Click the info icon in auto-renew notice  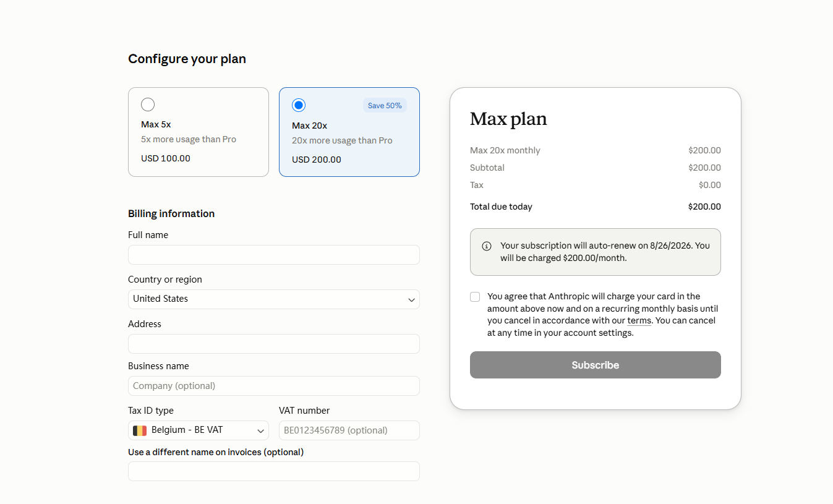(487, 246)
